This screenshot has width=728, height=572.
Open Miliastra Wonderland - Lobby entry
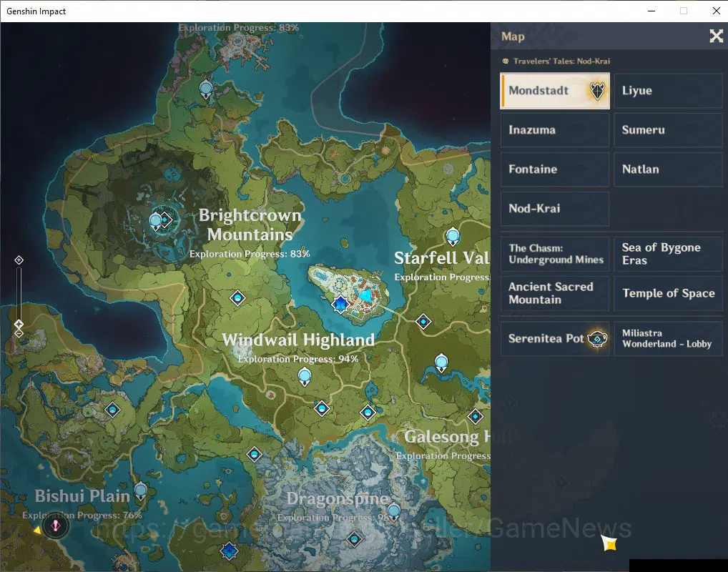(x=668, y=339)
